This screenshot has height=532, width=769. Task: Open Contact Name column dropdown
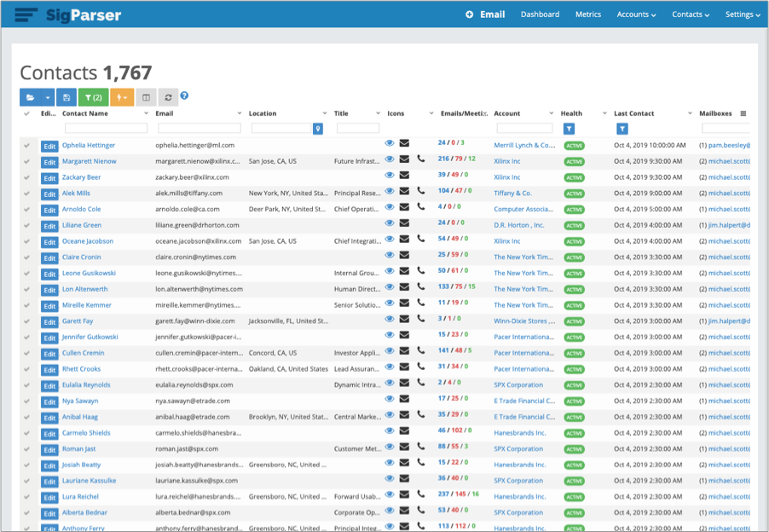coord(146,113)
